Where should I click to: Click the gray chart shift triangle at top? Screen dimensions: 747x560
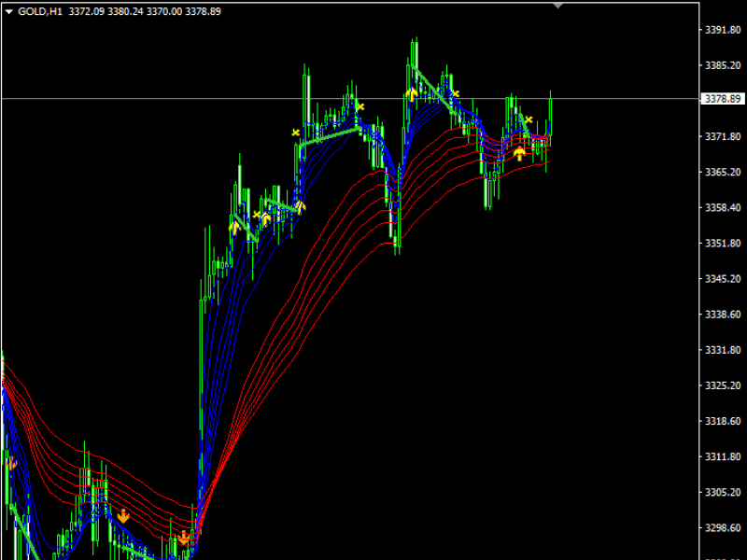click(558, 5)
